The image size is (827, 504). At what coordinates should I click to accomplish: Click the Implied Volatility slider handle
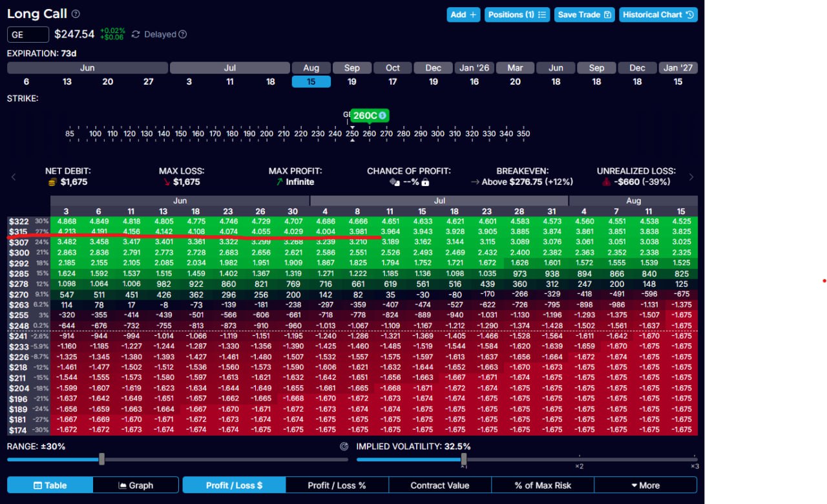coord(463,459)
